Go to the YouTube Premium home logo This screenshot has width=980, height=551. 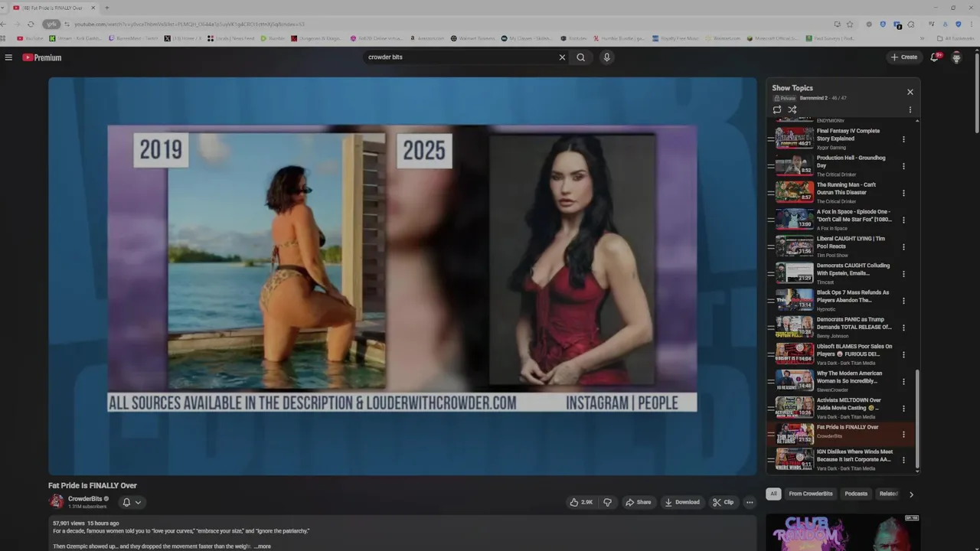point(41,57)
